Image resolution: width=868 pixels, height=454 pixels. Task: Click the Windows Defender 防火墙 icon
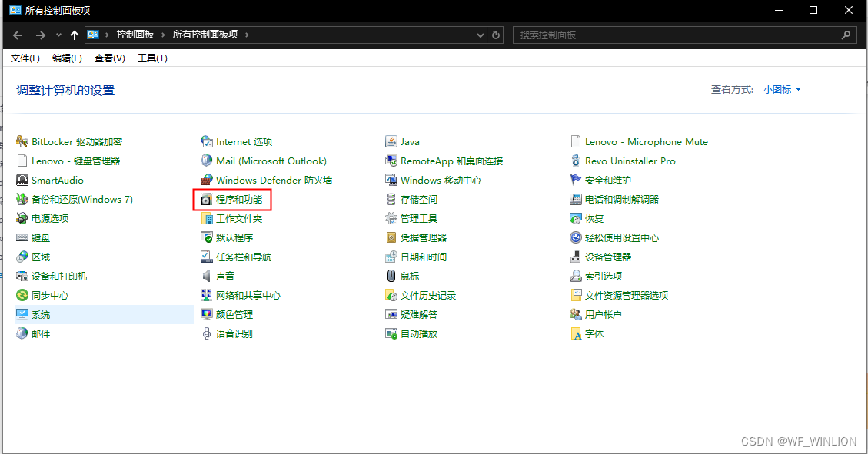click(207, 181)
